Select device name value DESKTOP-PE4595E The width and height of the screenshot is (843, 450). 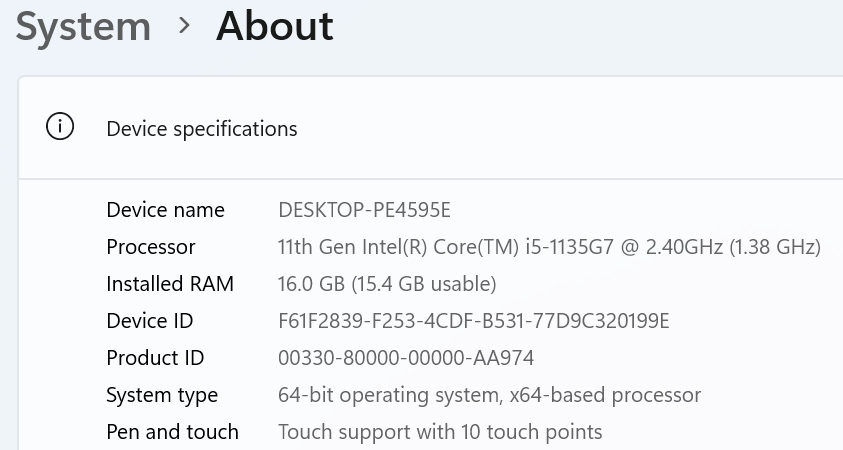[365, 210]
